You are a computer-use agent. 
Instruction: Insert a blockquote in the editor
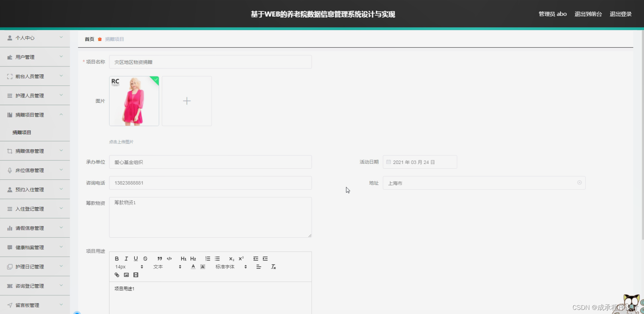click(159, 258)
